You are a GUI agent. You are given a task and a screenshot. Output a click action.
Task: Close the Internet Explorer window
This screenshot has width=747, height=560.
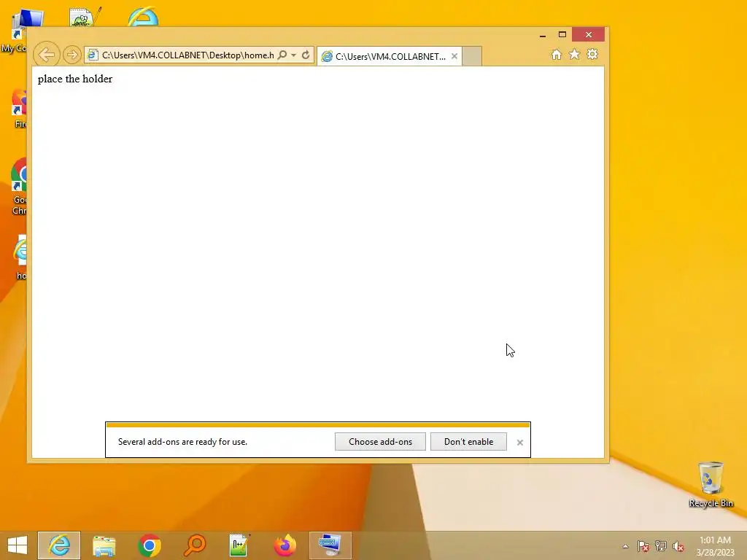(589, 35)
